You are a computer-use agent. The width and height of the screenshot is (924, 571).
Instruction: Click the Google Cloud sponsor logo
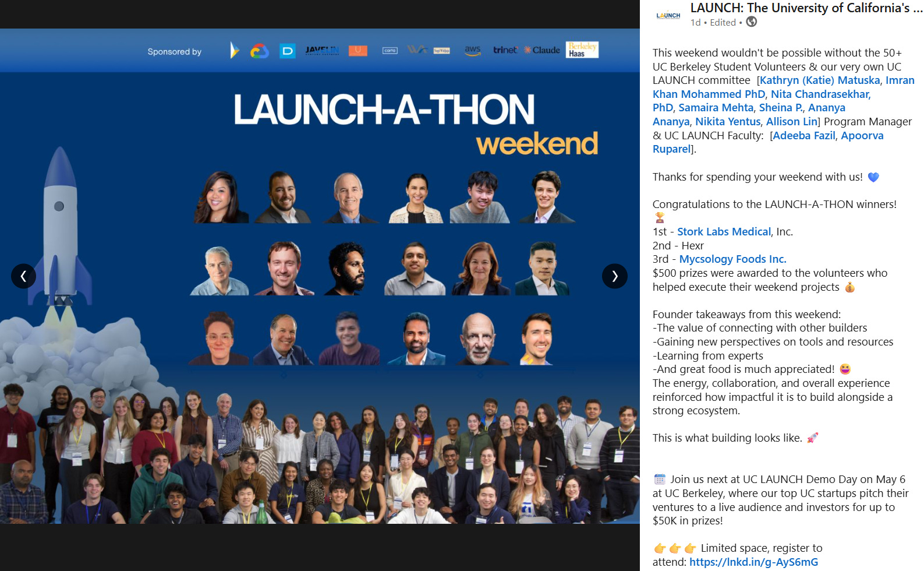coord(259,51)
